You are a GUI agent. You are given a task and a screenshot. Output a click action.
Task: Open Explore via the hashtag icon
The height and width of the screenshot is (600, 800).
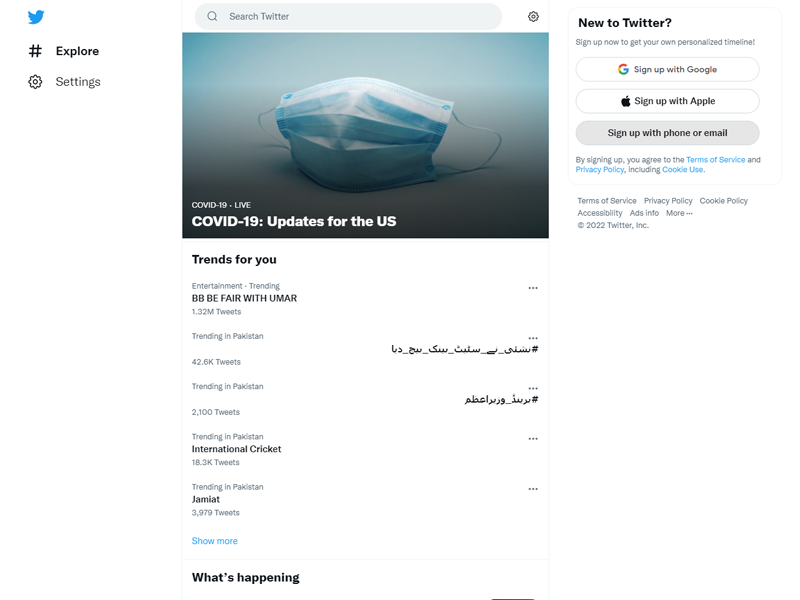35,51
